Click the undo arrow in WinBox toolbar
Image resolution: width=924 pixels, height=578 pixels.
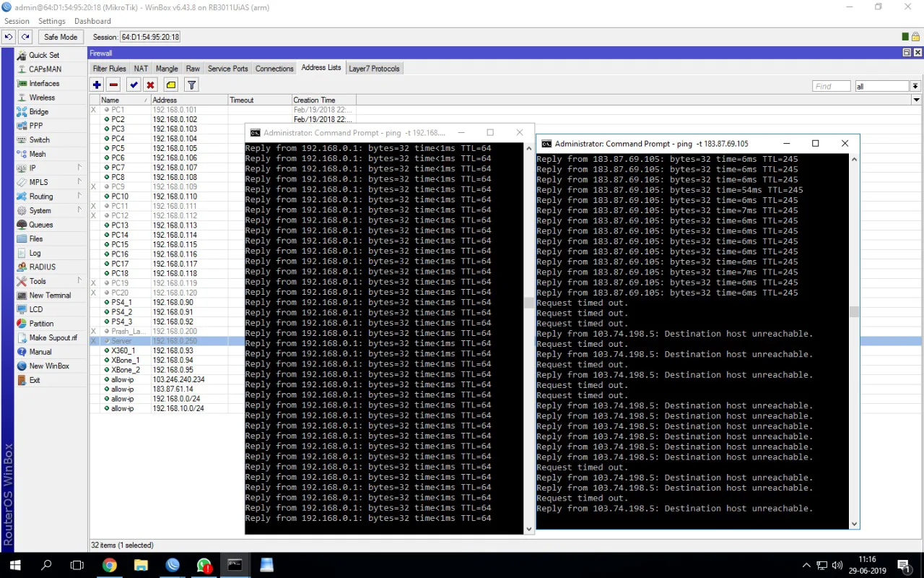[9, 37]
